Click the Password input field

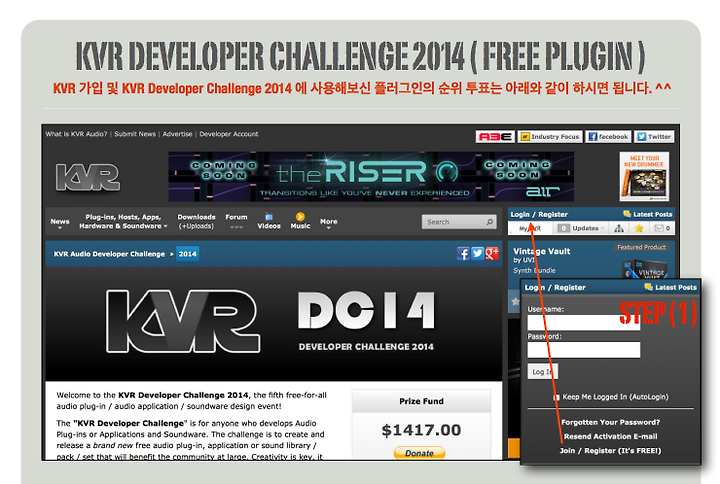(584, 350)
